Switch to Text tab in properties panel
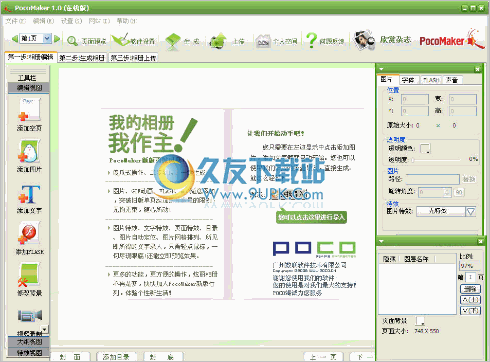The height and width of the screenshot is (362, 490). click(408, 80)
